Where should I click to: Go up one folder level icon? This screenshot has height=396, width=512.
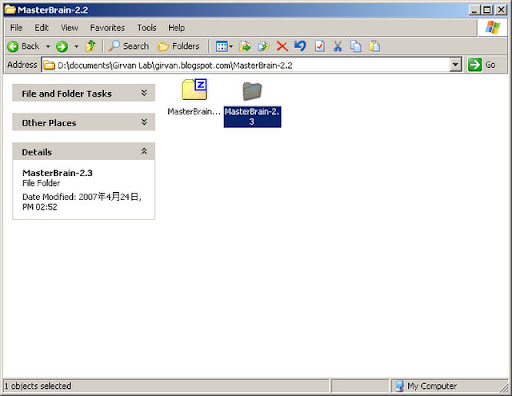coord(90,46)
